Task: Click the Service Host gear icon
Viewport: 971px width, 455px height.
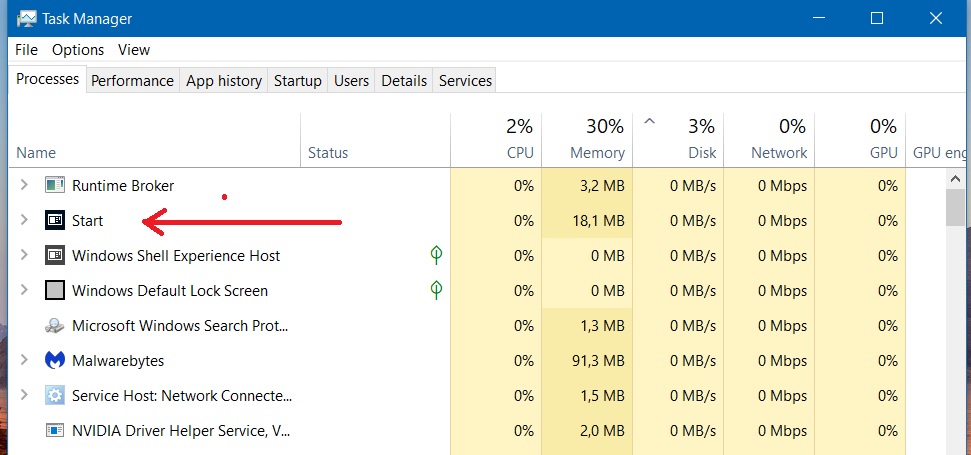Action: (55, 396)
